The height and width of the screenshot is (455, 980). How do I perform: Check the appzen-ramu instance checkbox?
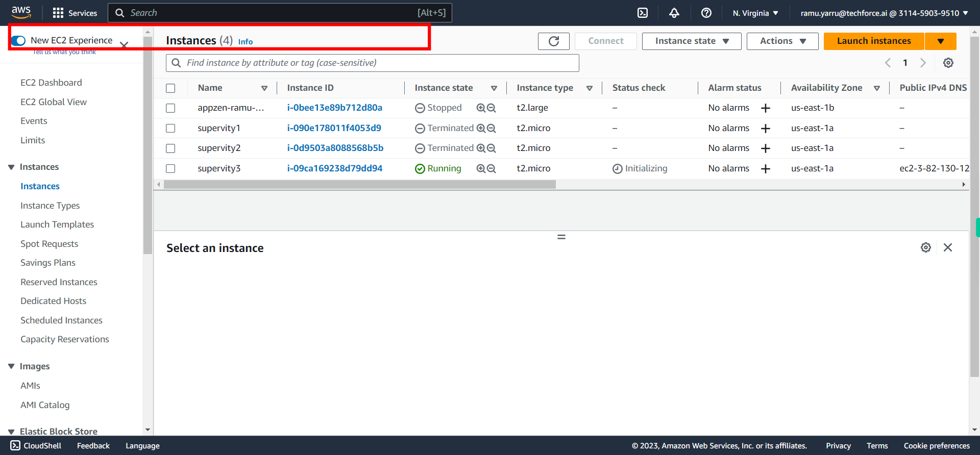pos(170,108)
